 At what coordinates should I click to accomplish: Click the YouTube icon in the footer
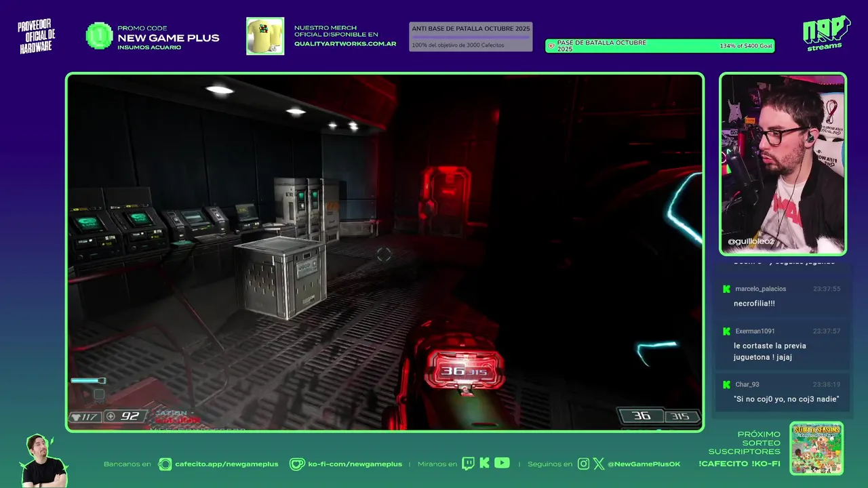(x=502, y=463)
